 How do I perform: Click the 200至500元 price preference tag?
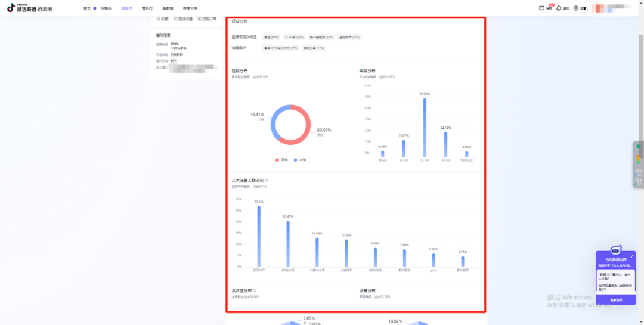tap(281, 48)
